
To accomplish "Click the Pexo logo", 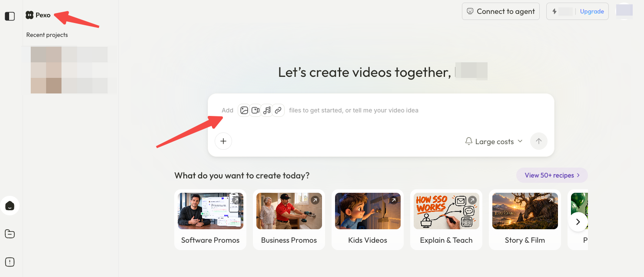I will (x=38, y=15).
